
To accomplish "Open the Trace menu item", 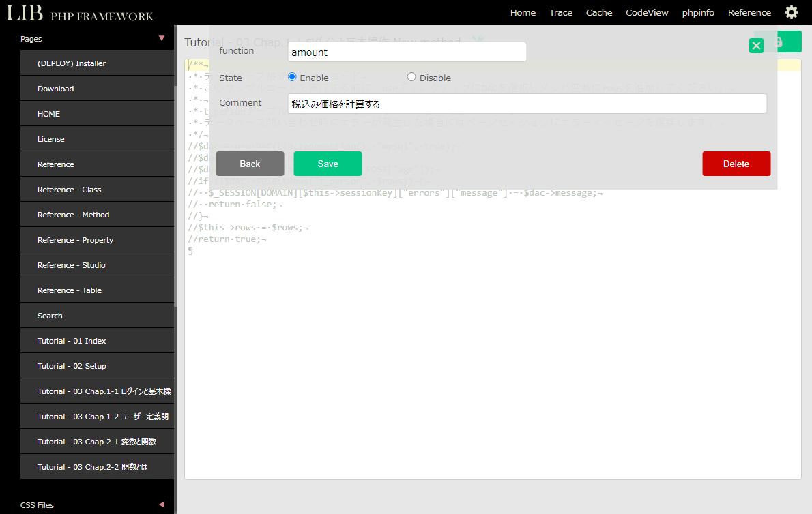I will point(561,12).
